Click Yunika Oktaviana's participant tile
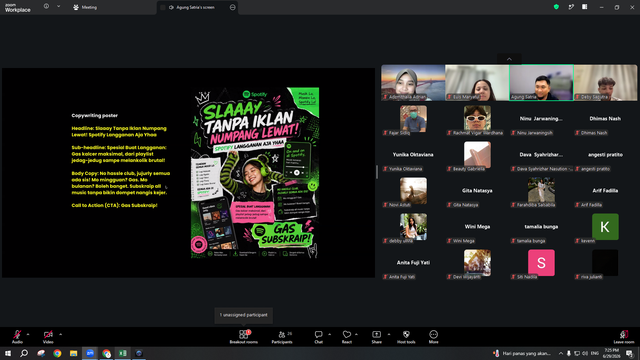 click(x=413, y=155)
